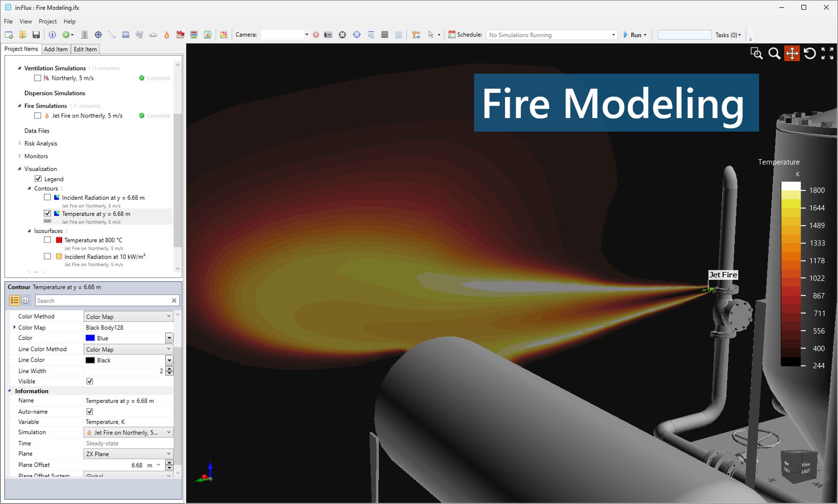Switch to the Add Item tab
This screenshot has width=838, height=504.
point(56,49)
